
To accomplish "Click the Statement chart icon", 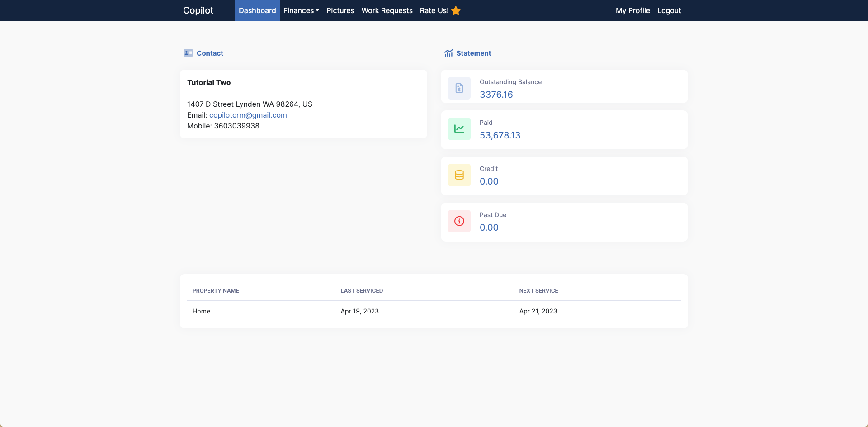I will 448,53.
